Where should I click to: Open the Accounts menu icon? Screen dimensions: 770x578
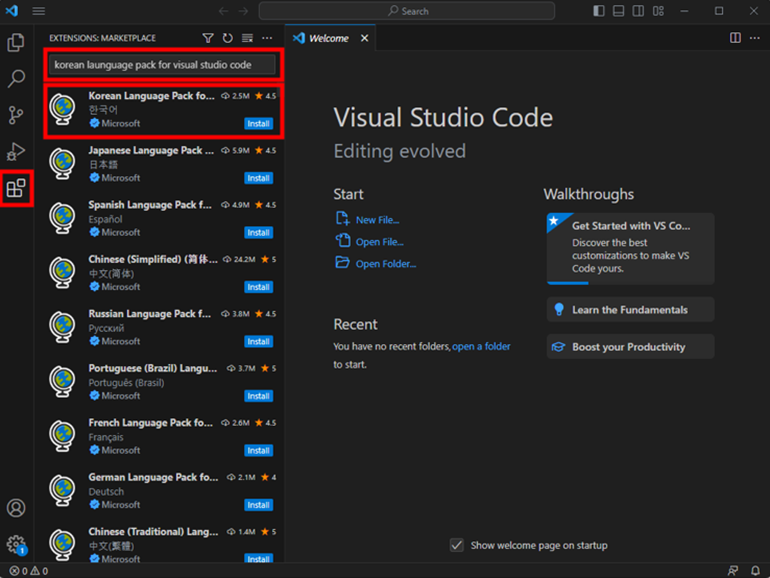coord(16,508)
